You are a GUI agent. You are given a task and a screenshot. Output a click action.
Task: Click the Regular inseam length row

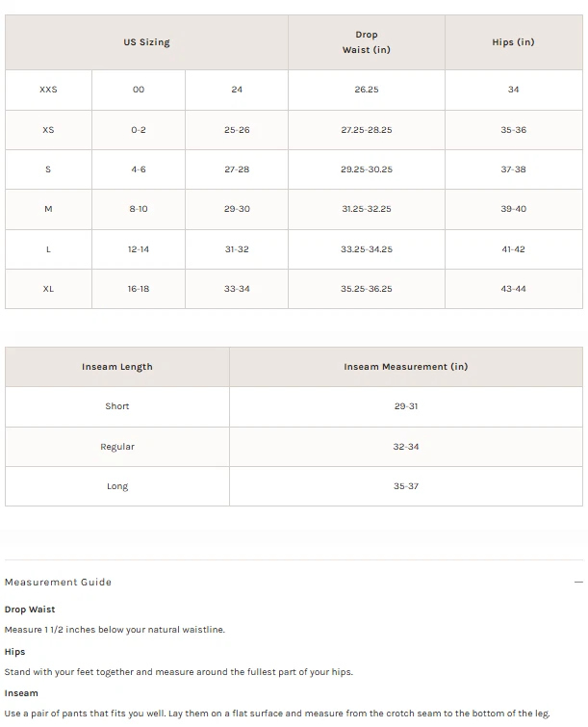tap(117, 447)
